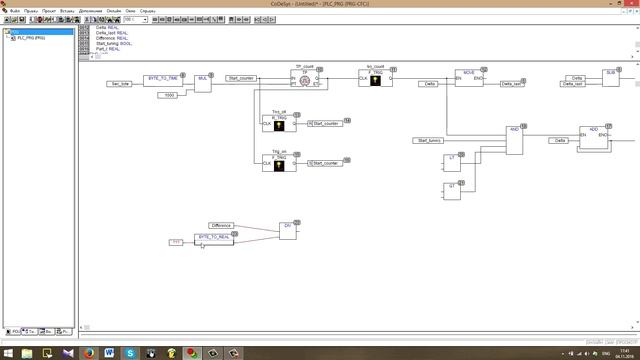Image resolution: width=640 pixels, height=360 pixels.
Task: Click the 'Difference: REAL' declaration line
Action: [112, 38]
